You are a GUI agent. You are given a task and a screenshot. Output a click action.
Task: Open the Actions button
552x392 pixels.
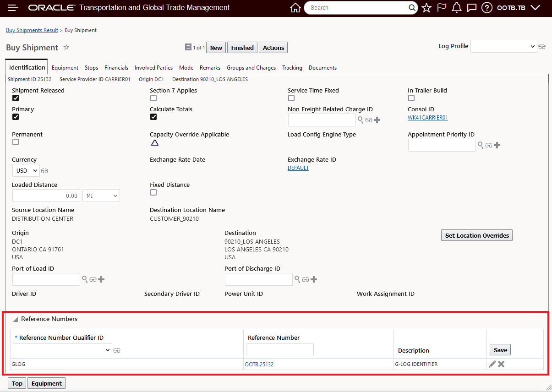point(273,48)
